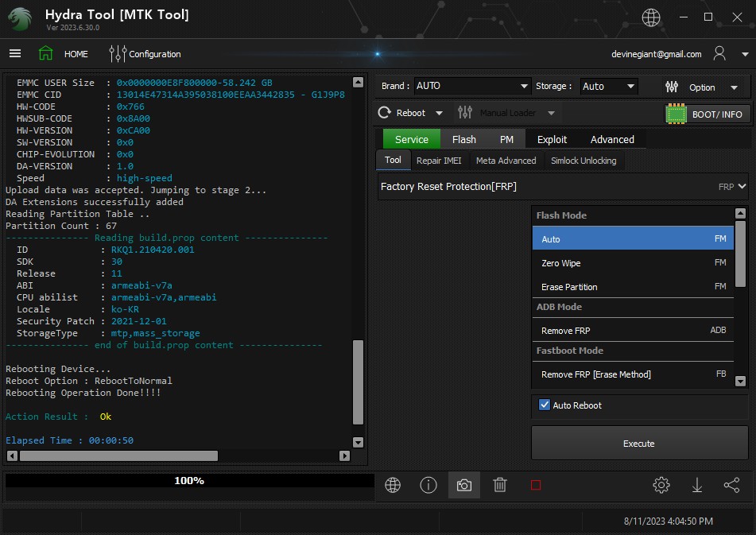Viewport: 756px width, 535px height.
Task: Clear log with trash can icon
Action: (x=500, y=485)
